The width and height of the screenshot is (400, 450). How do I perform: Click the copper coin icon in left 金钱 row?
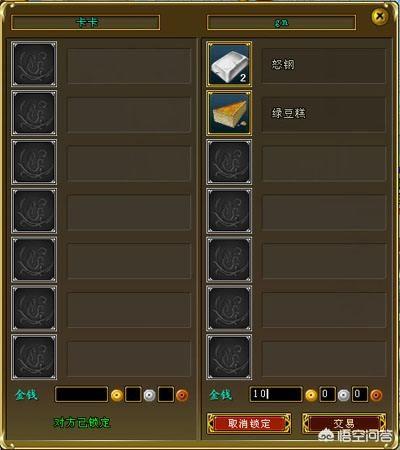click(x=182, y=395)
